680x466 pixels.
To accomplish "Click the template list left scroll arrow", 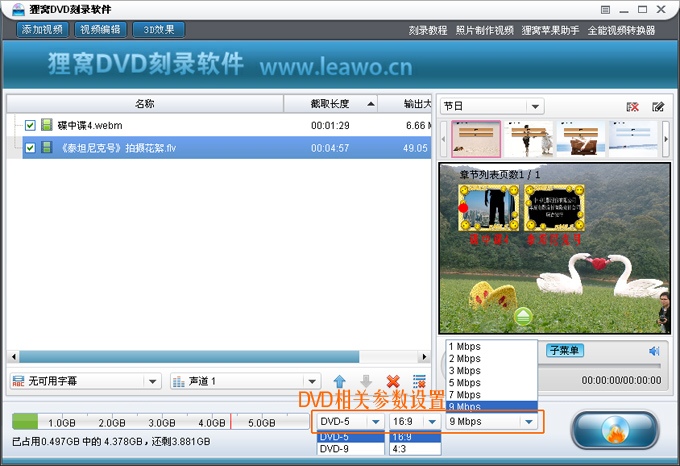I will coord(443,139).
